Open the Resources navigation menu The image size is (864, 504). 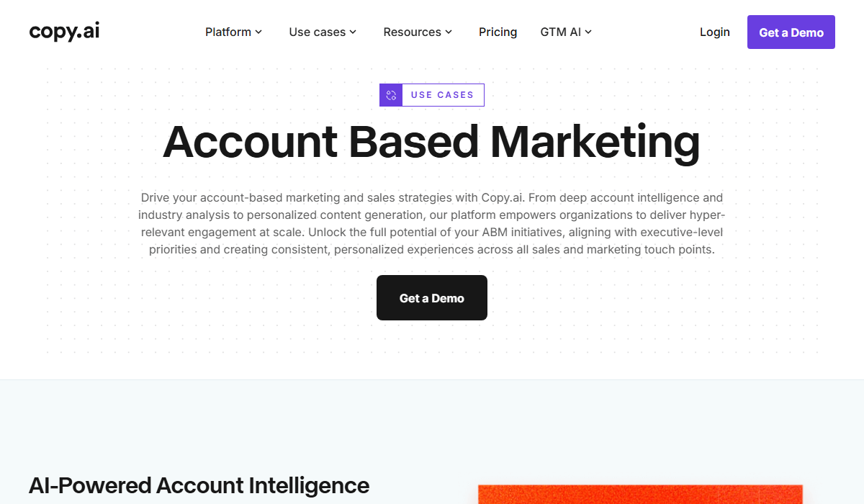coord(412,32)
